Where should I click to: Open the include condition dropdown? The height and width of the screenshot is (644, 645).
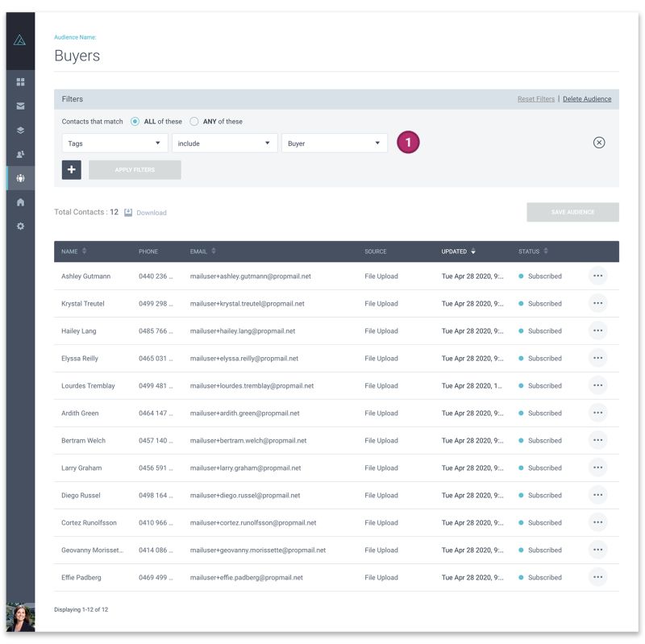pyautogui.click(x=223, y=141)
